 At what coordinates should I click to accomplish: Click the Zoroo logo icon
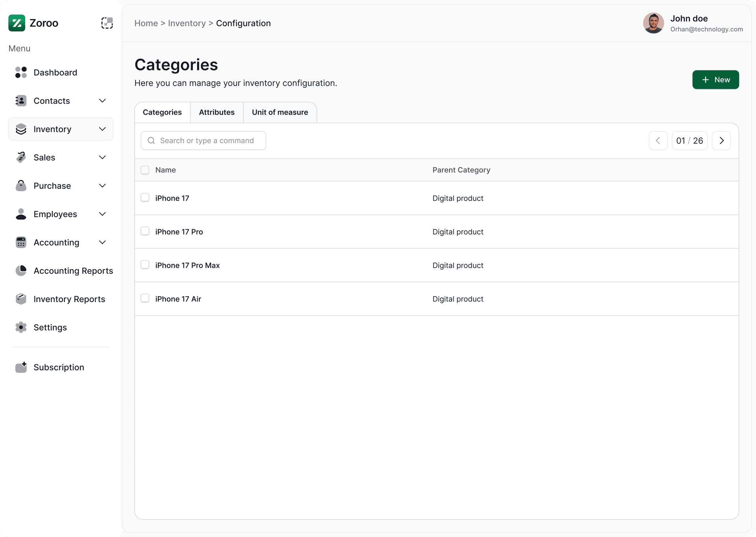coord(17,23)
